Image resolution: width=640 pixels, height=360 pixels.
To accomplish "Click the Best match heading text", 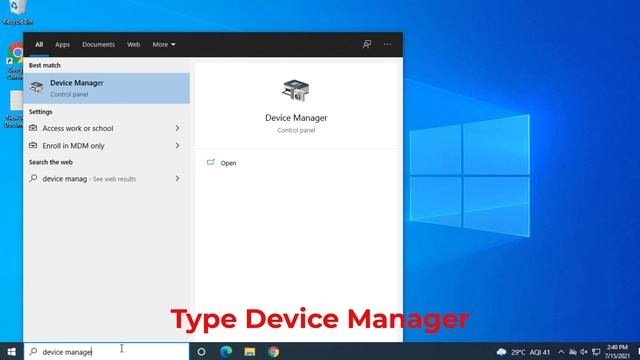I will (44, 65).
